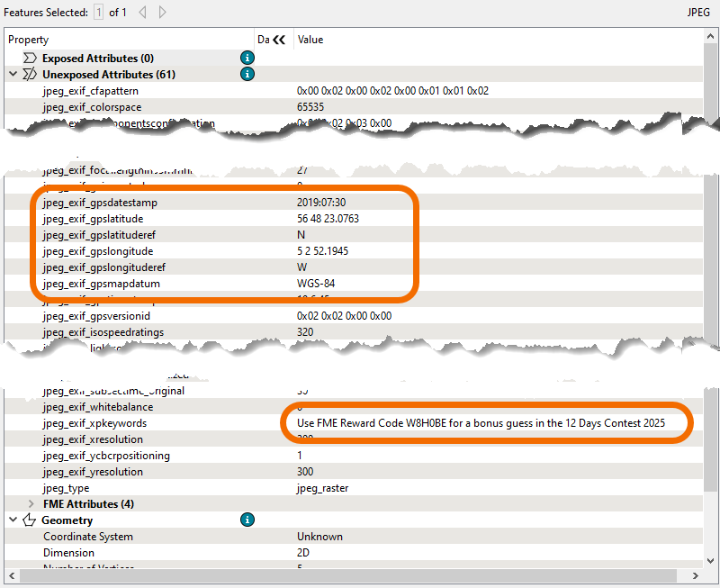Select the jpeg_exif_xpkeywords property row

[94, 423]
